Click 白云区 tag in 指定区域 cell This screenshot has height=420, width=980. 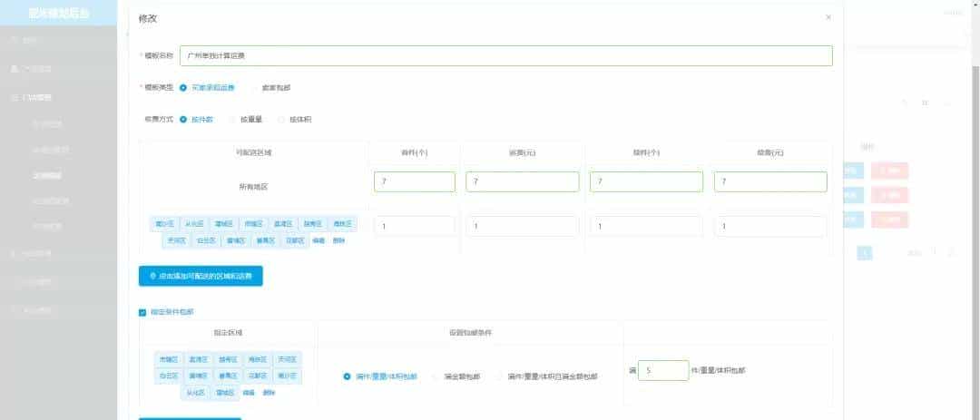pyautogui.click(x=169, y=376)
